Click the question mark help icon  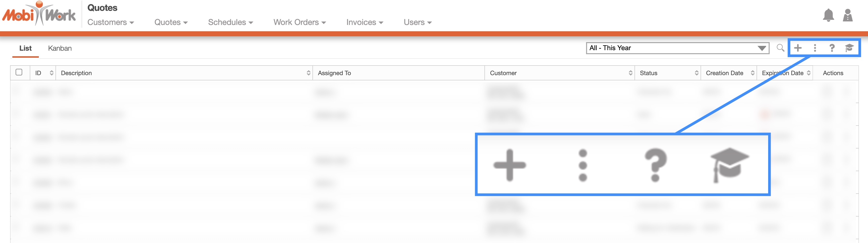pos(832,48)
